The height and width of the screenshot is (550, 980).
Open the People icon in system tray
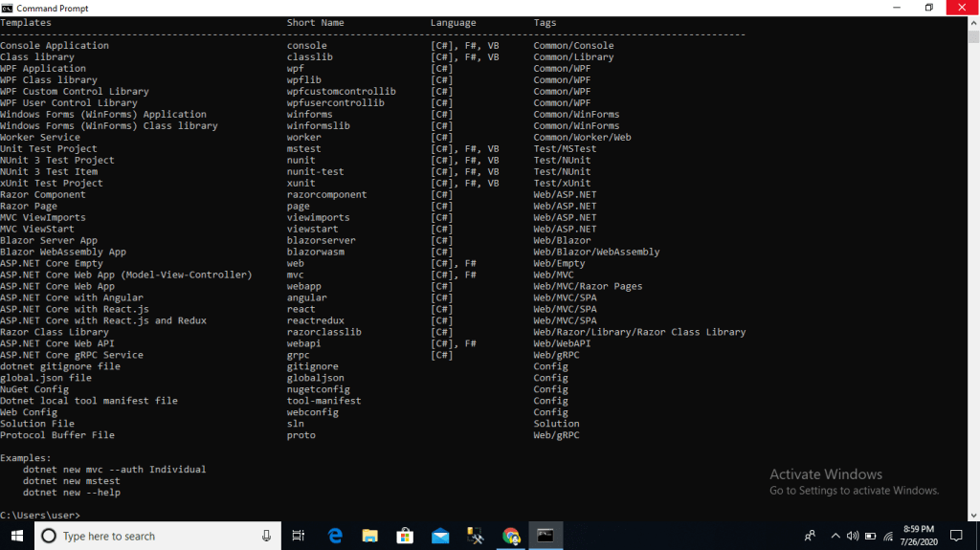click(x=811, y=536)
